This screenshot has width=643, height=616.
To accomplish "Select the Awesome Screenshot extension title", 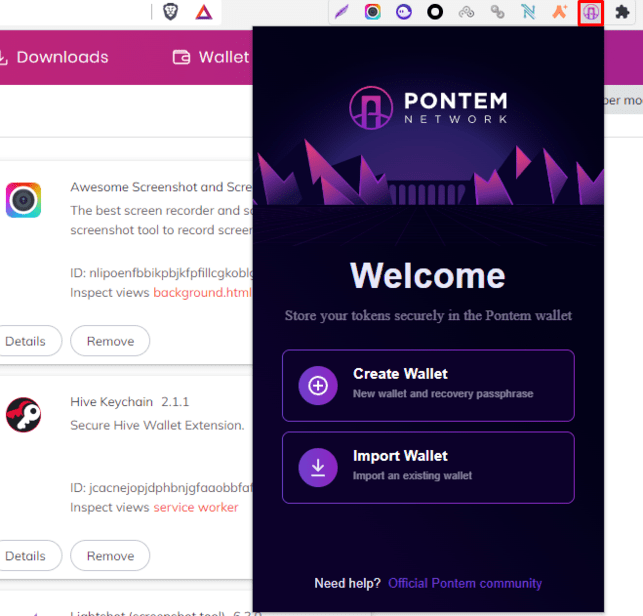I will pyautogui.click(x=161, y=187).
